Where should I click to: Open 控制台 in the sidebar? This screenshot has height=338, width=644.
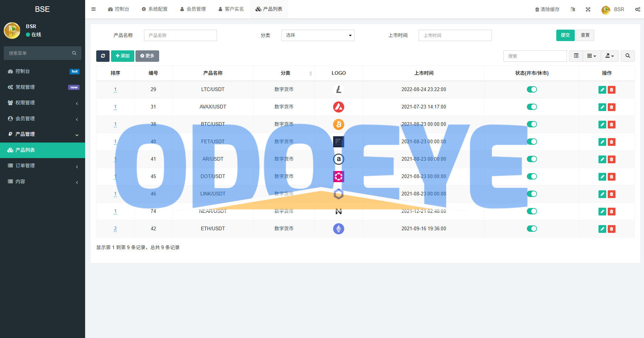[x=43, y=71]
